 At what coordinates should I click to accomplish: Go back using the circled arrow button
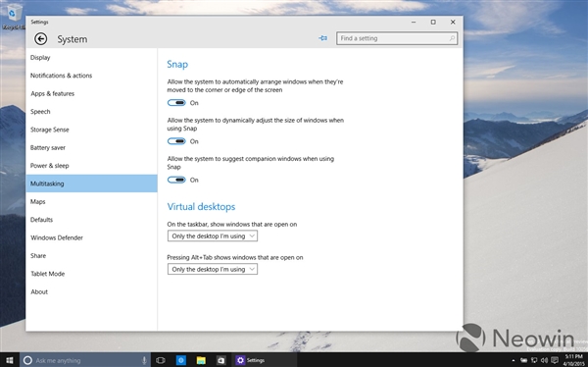pyautogui.click(x=40, y=38)
